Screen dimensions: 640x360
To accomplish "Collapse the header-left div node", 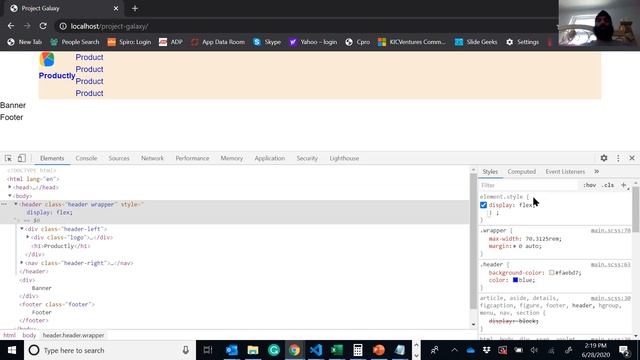I will tap(22, 229).
